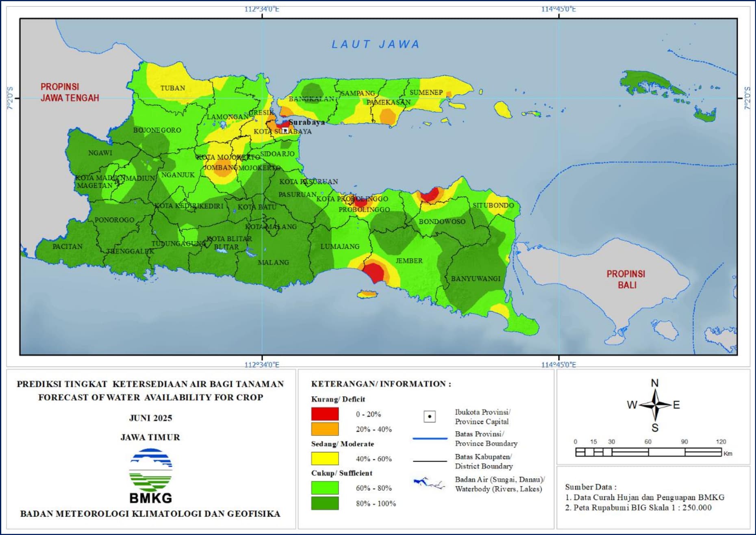Viewport: 756px width, 535px height.
Task: Click the waterbody symbol in legend
Action: (429, 483)
